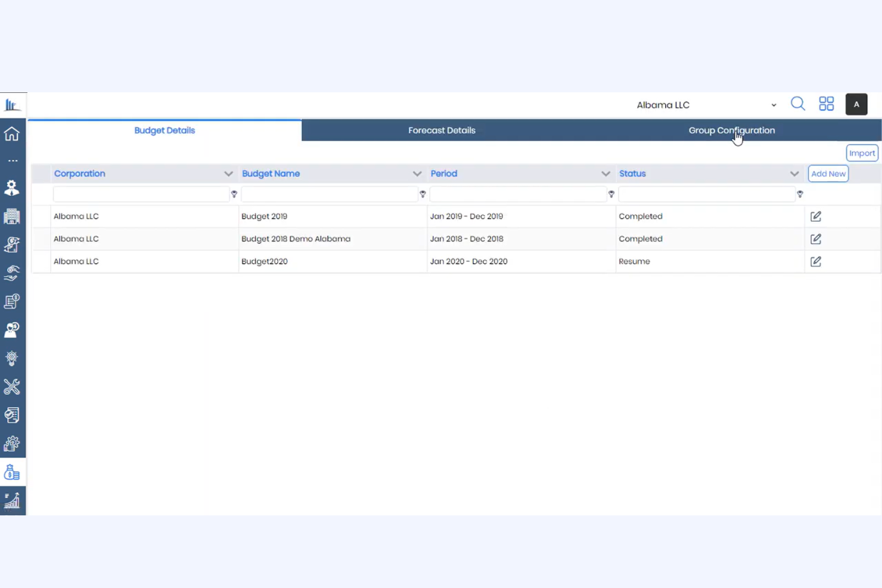Expand the Corporation column dropdown
This screenshot has height=588, width=882.
click(229, 173)
